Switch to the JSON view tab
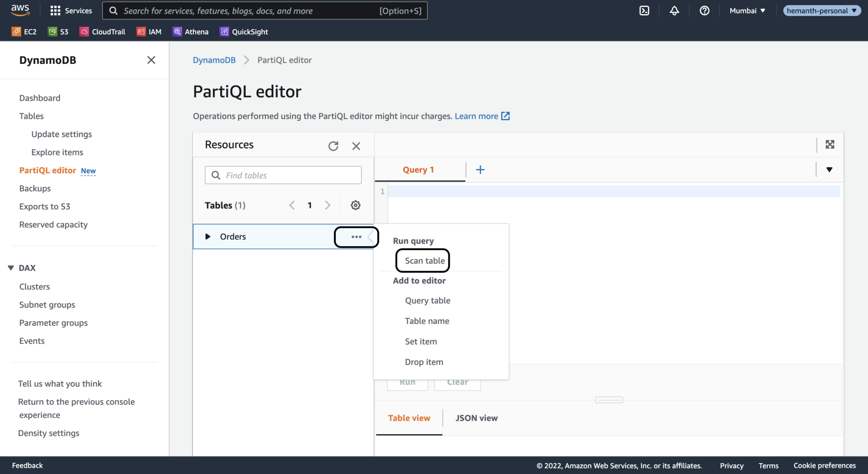 coord(476,418)
